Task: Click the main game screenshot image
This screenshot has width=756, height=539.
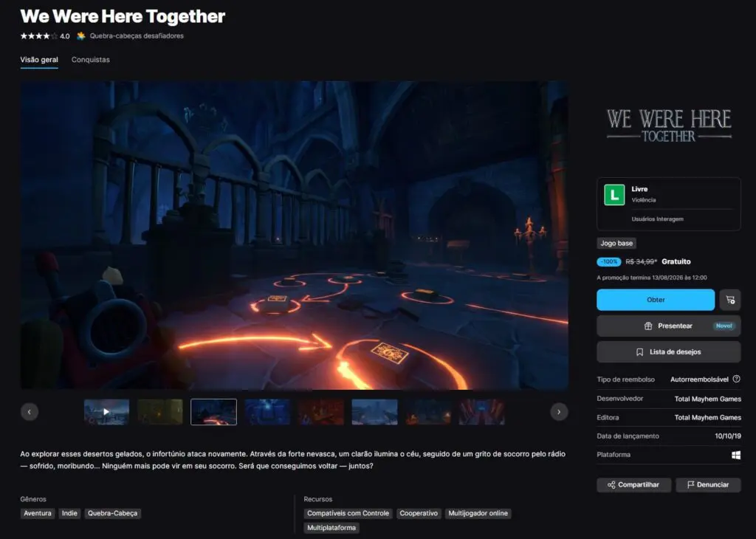Action: (294, 236)
